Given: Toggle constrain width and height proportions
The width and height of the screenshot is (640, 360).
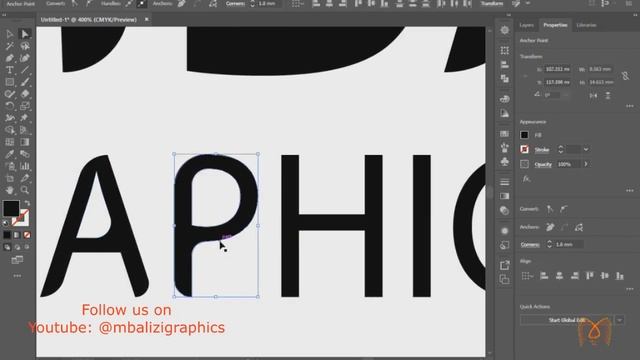Looking at the screenshot, I should point(625,76).
